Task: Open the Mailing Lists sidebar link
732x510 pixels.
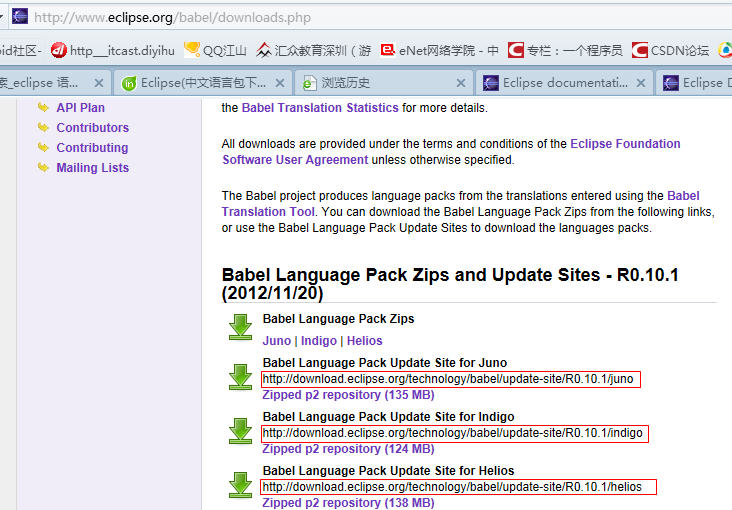Action: coord(92,168)
